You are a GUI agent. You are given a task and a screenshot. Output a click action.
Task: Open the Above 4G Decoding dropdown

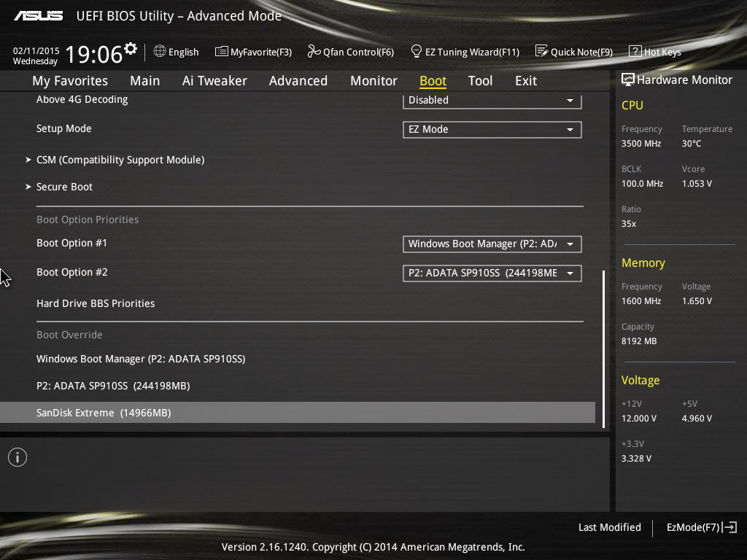492,101
